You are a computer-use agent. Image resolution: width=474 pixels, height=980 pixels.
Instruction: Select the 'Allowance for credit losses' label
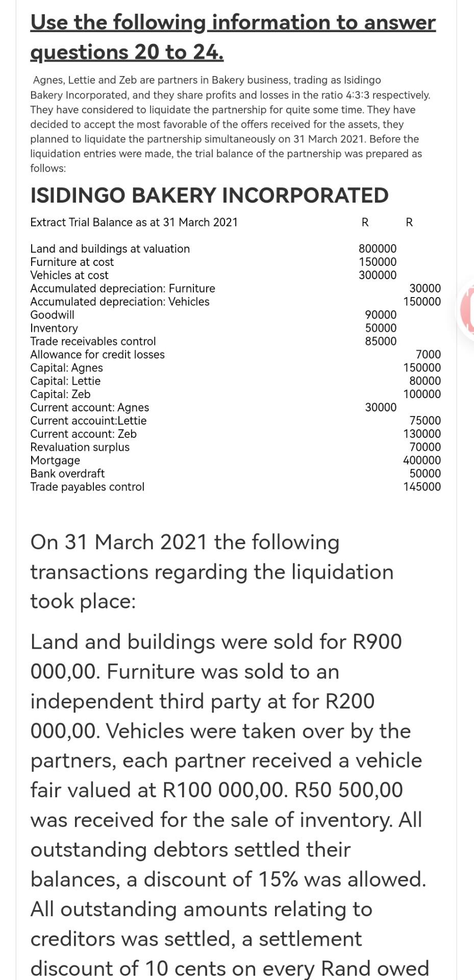pyautogui.click(x=97, y=354)
